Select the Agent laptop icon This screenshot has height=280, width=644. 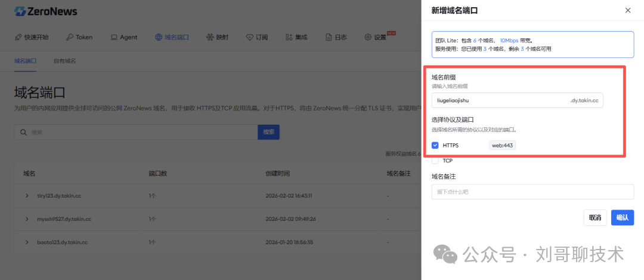(x=114, y=37)
